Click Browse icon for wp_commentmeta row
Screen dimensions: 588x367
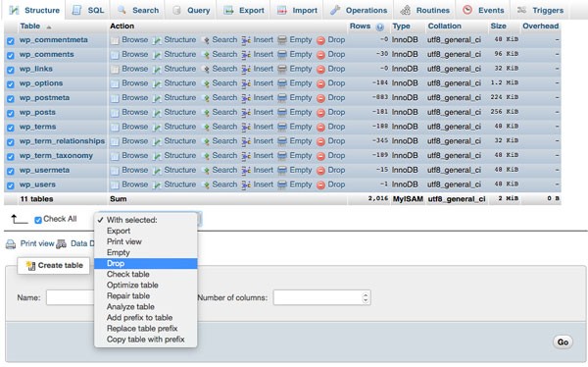coord(115,40)
